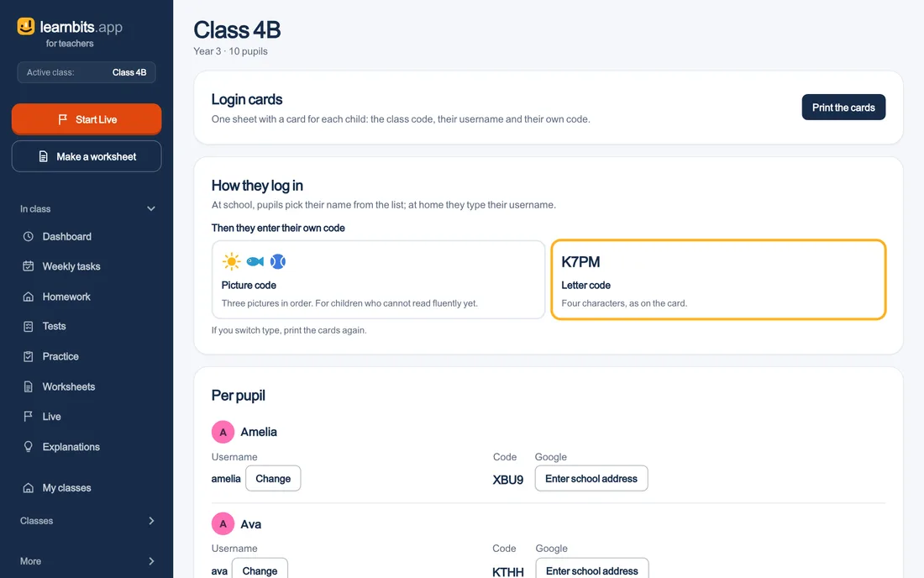The width and height of the screenshot is (924, 578).
Task: Click Amelia's Enter school address field
Action: tap(591, 478)
